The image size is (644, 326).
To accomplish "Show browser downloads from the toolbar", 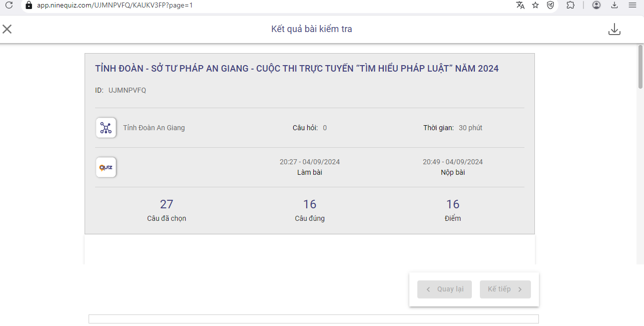I will pyautogui.click(x=614, y=5).
